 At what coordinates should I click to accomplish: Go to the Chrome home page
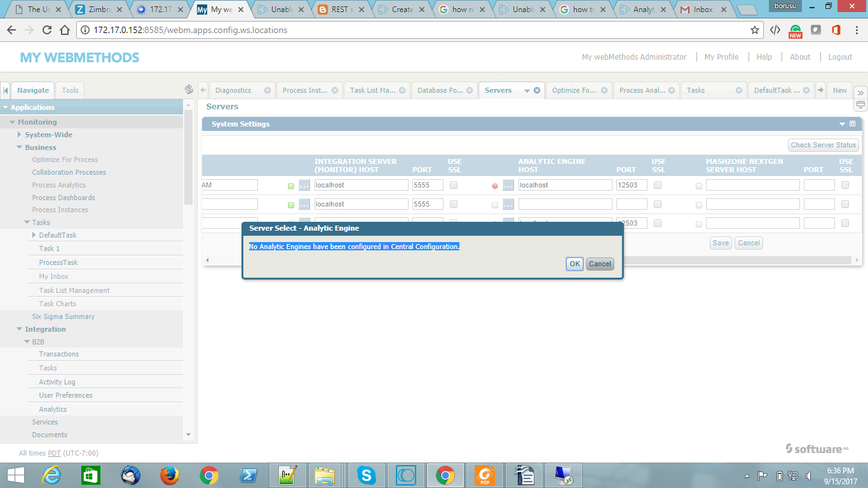tap(65, 30)
